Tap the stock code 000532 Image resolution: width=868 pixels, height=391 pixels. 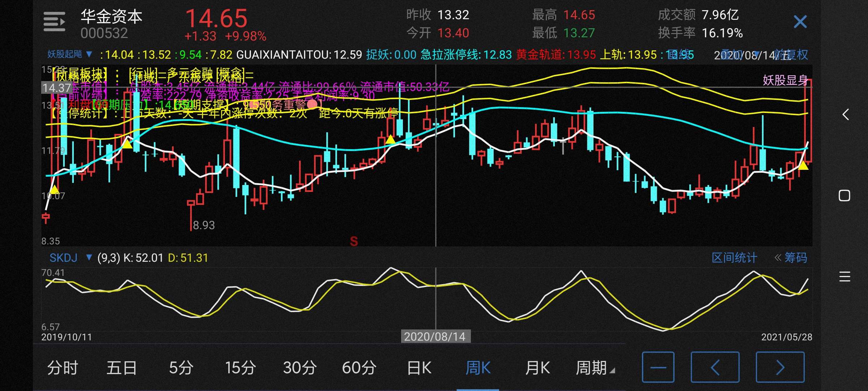[104, 34]
